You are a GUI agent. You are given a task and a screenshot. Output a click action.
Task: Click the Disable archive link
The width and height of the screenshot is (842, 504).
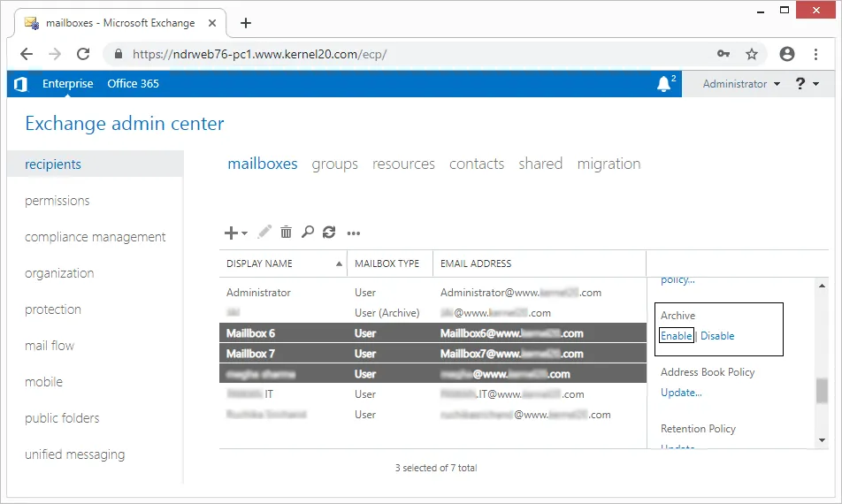point(717,336)
